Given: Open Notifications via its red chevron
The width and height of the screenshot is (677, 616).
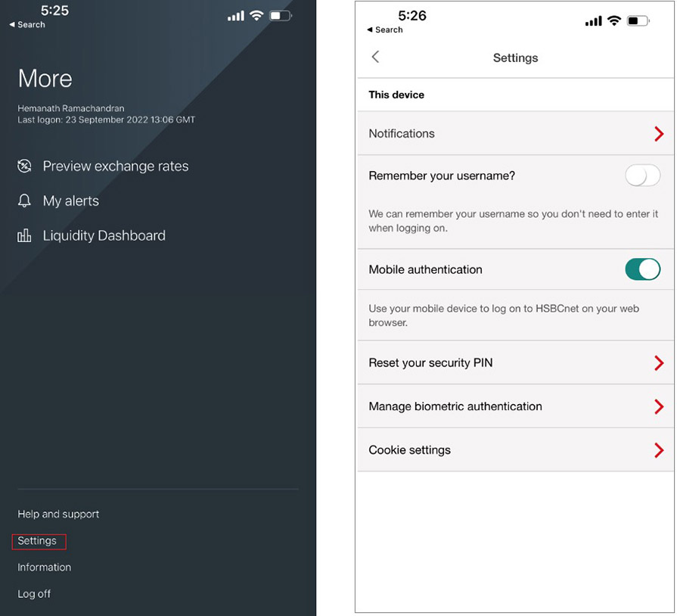Looking at the screenshot, I should [x=658, y=134].
